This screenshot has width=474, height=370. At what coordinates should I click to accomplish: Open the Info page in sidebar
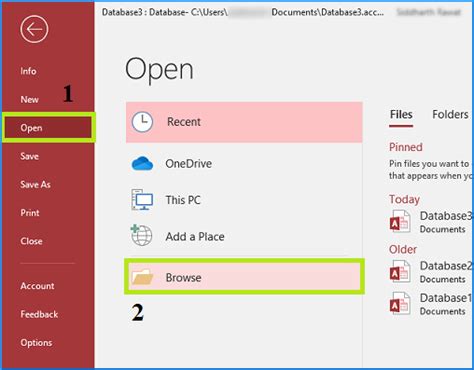pyautogui.click(x=28, y=71)
